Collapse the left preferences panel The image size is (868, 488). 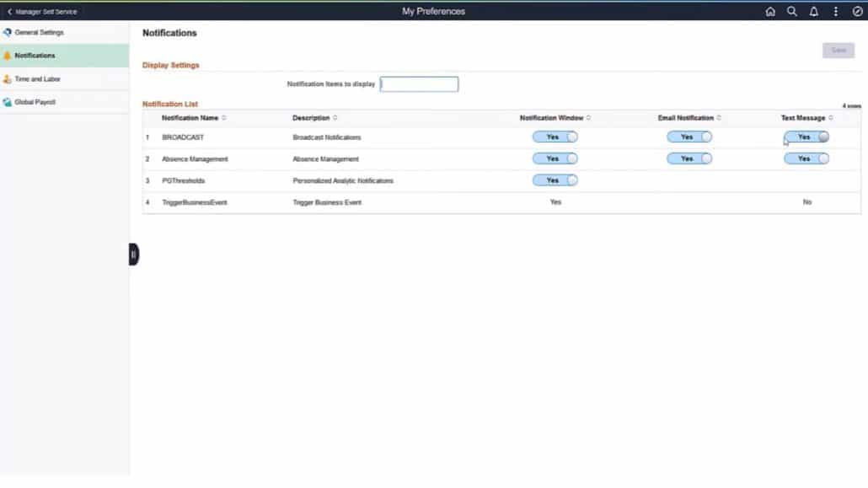(x=133, y=254)
